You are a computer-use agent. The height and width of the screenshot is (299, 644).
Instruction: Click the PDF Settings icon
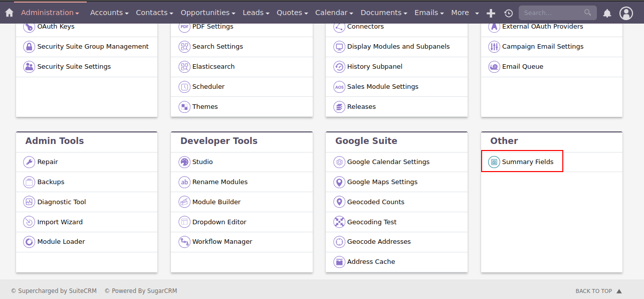(x=184, y=27)
